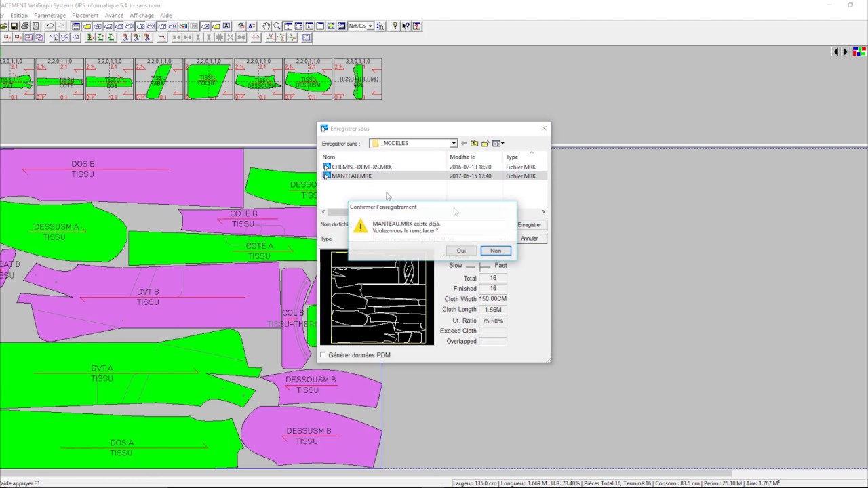Image resolution: width=868 pixels, height=488 pixels.
Task: Click the file list horizontal scrollbar right arrow
Action: 543,212
